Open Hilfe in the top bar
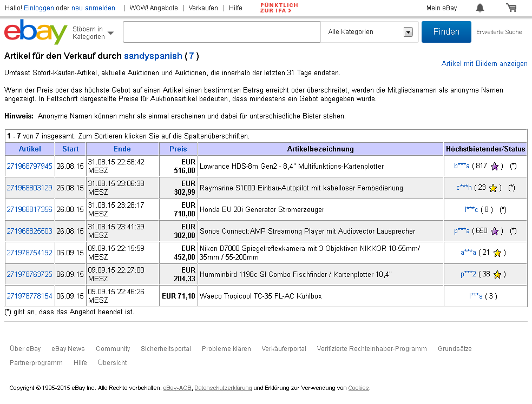The height and width of the screenshot is (404, 532). pyautogui.click(x=235, y=8)
